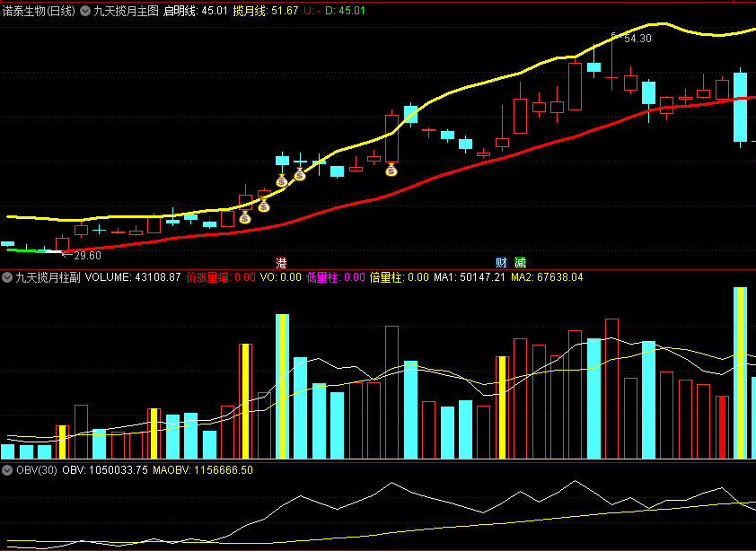Click the MAOBV: 1156666.50 readout
The width and height of the screenshot is (756, 551).
tap(203, 470)
